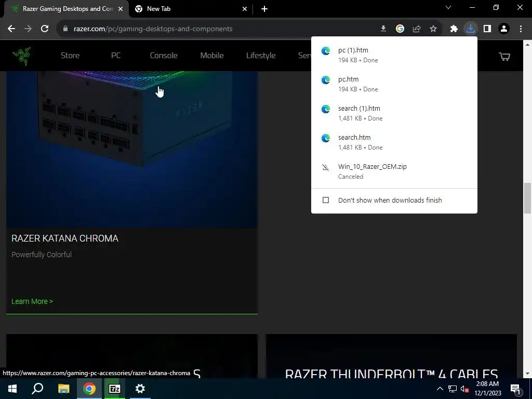Open downloaded file pc (1).htm
Viewport: 532px width, 399px height.
tap(394, 55)
